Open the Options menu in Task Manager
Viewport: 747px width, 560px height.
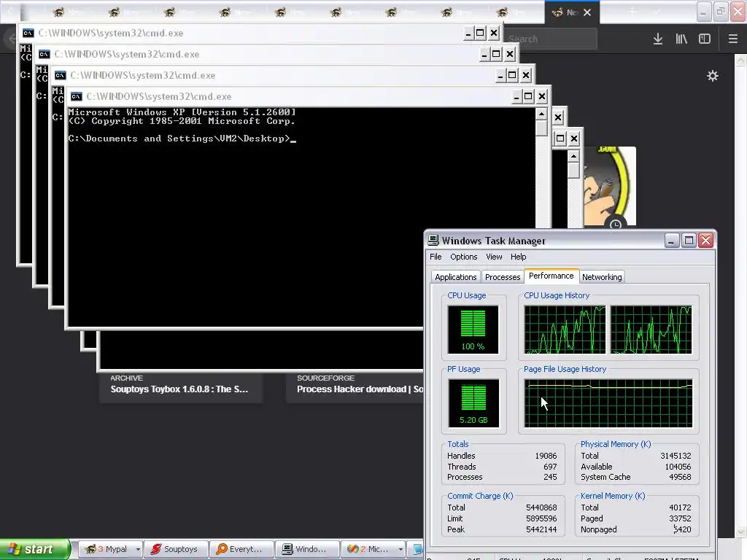coord(463,257)
